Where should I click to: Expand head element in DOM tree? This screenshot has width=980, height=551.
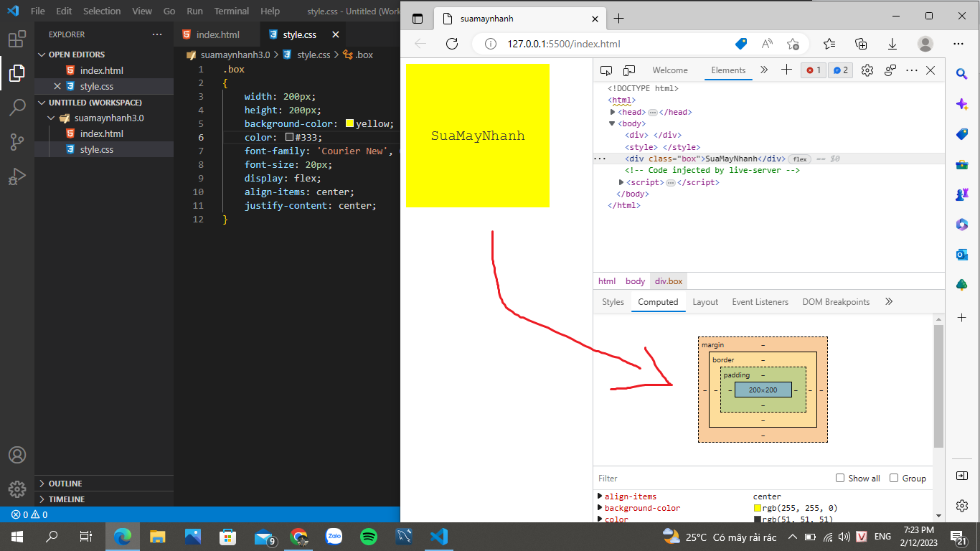(613, 112)
